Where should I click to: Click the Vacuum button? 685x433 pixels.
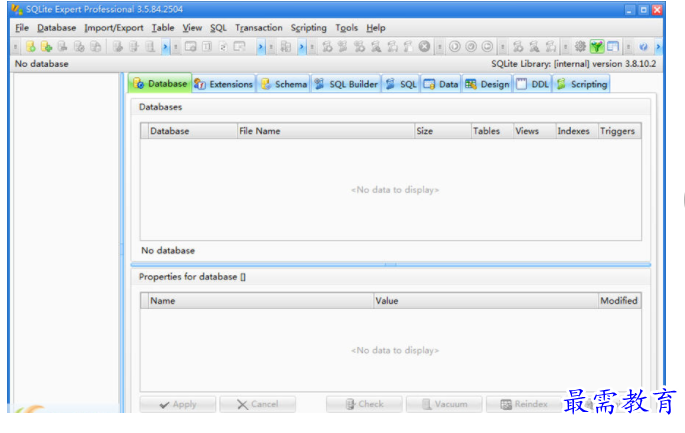[444, 404]
